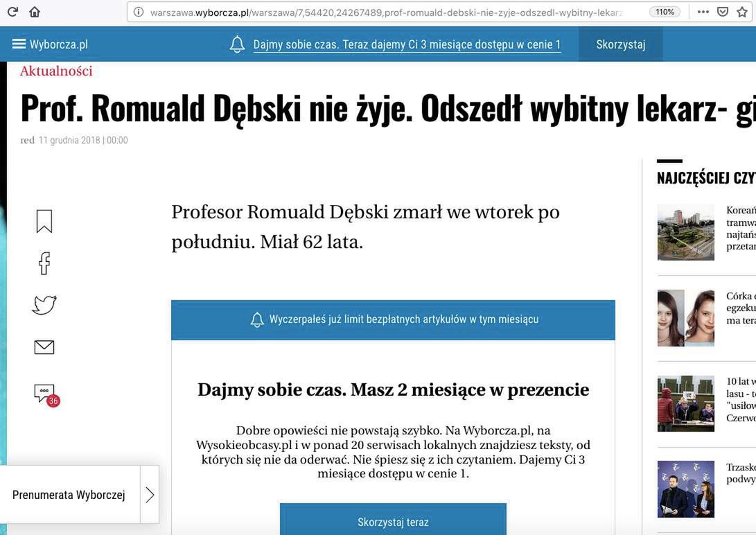This screenshot has height=535, width=756.
Task: Save article with the bookmark icon
Action: [44, 221]
